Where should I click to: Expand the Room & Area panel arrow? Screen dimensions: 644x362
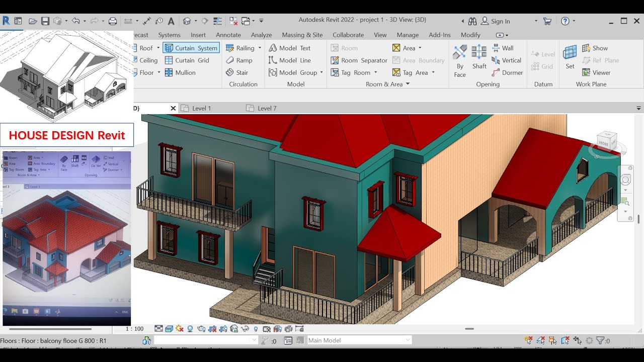point(408,84)
